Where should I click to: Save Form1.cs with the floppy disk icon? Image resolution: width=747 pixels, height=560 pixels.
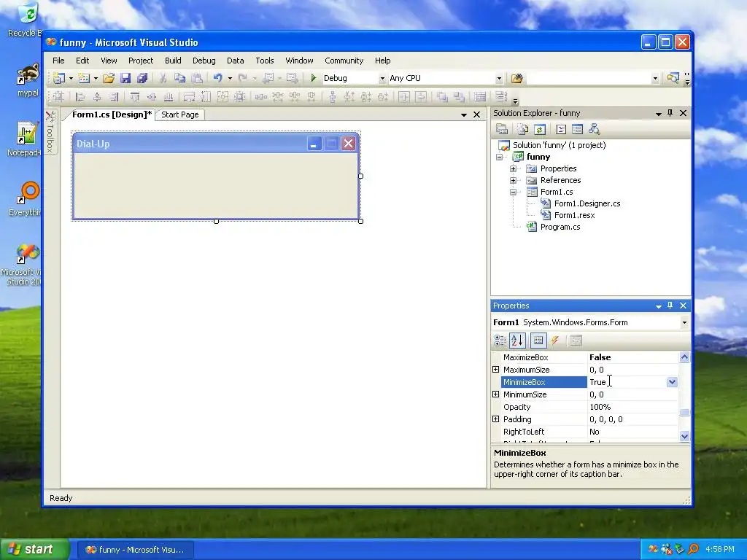point(125,78)
